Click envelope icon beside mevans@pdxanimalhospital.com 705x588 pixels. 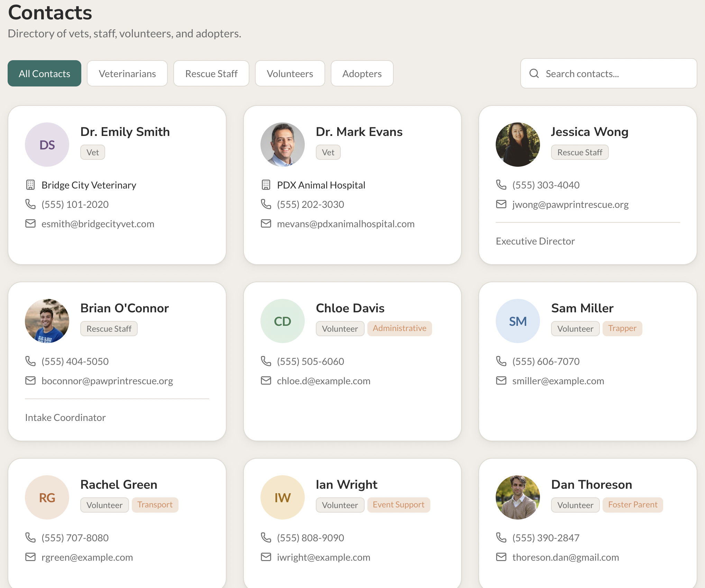point(266,223)
